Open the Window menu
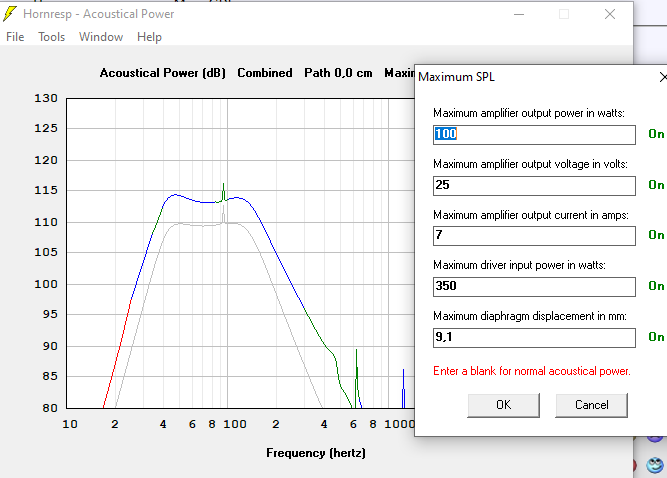Viewport: 667px width, 478px height. click(101, 37)
